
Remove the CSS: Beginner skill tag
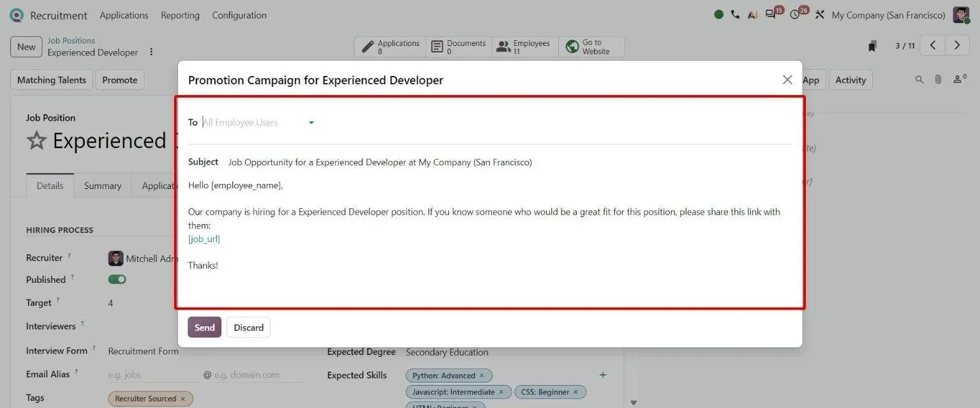click(575, 392)
